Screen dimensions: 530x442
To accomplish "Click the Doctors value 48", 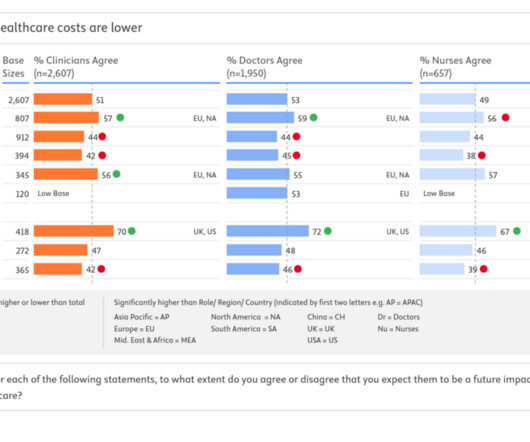I will 290,251.
